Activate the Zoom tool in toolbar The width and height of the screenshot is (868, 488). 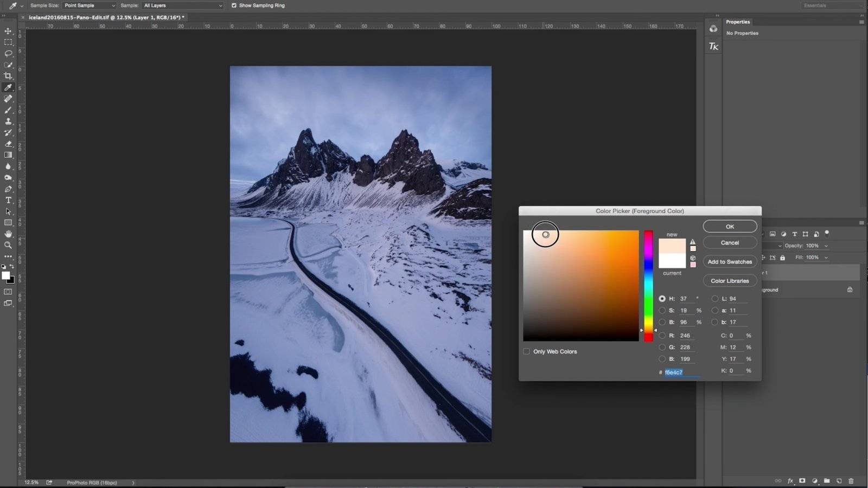[8, 245]
